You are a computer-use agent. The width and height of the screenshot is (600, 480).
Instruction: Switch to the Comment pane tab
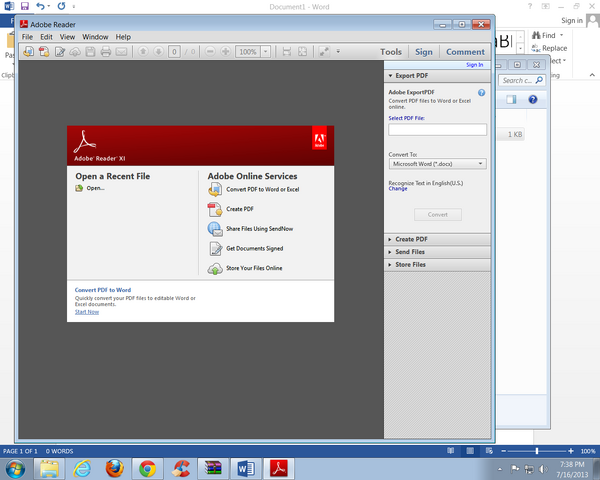point(465,52)
